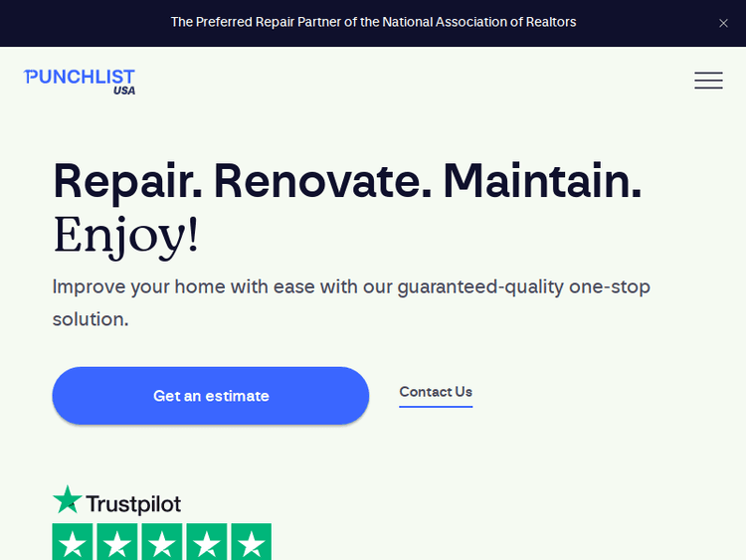This screenshot has width=746, height=560.
Task: Click the Enjoy! serif heading
Action: pyautogui.click(x=125, y=235)
